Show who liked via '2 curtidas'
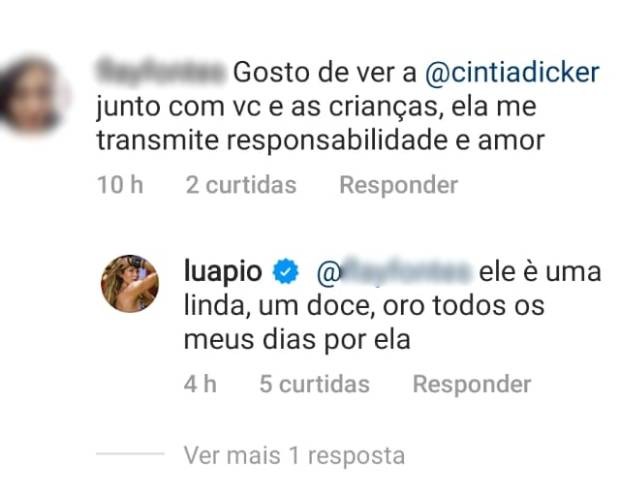This screenshot has width=620, height=500. [241, 185]
